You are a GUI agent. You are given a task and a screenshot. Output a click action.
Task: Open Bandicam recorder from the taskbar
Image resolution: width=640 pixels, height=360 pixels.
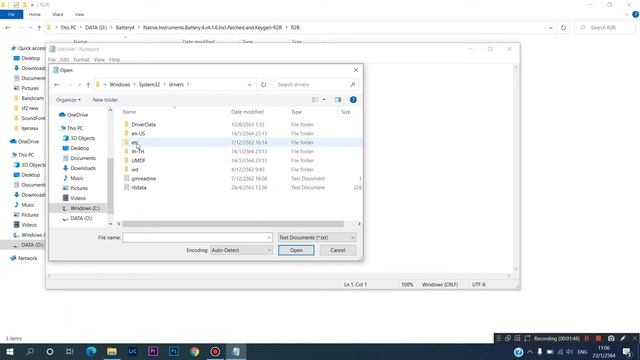click(215, 351)
